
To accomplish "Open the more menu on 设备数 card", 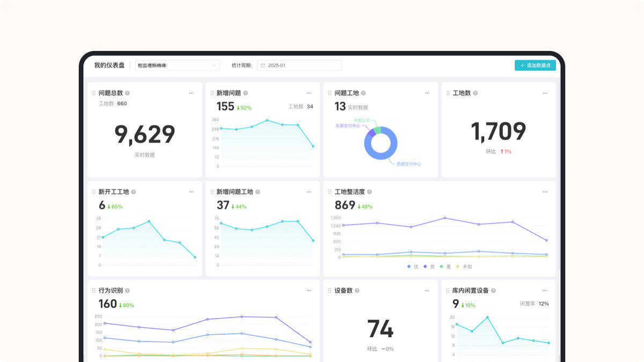I will coord(427,290).
